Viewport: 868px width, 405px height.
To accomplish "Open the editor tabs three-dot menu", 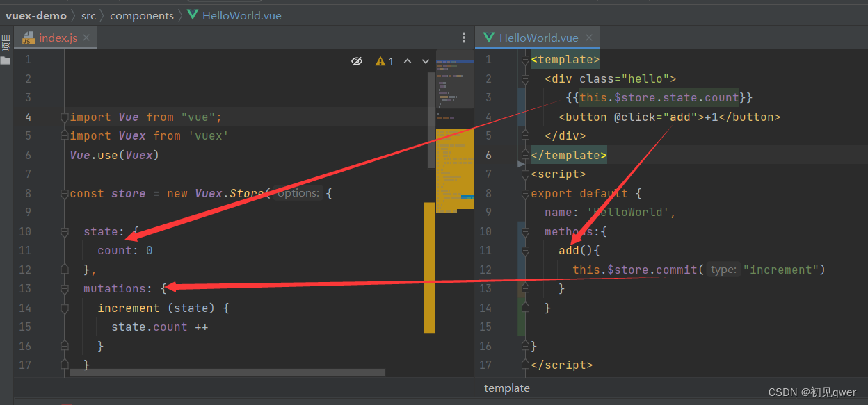I will coord(464,38).
